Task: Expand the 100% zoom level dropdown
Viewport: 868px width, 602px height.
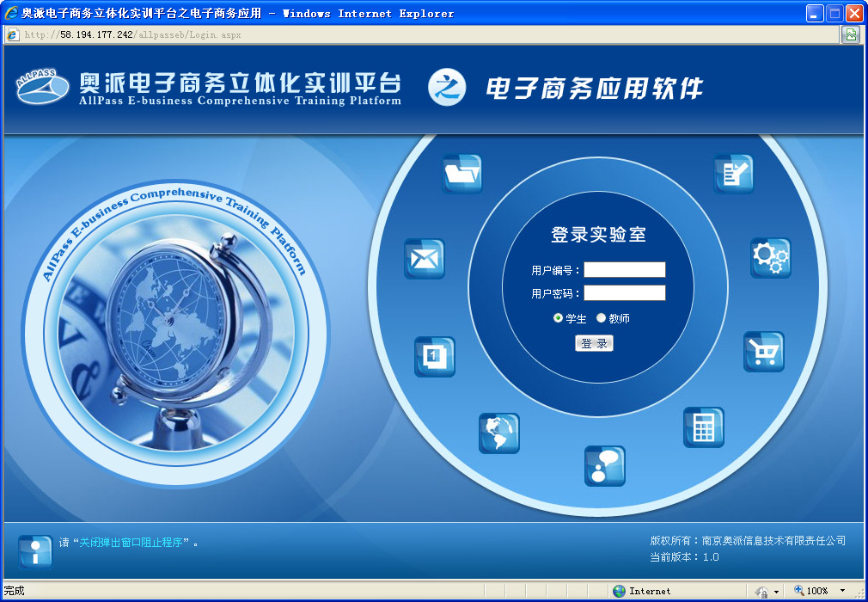Action: click(842, 591)
